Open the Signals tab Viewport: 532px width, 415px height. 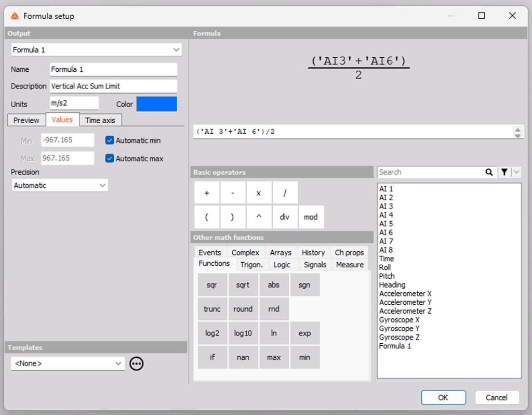click(315, 265)
